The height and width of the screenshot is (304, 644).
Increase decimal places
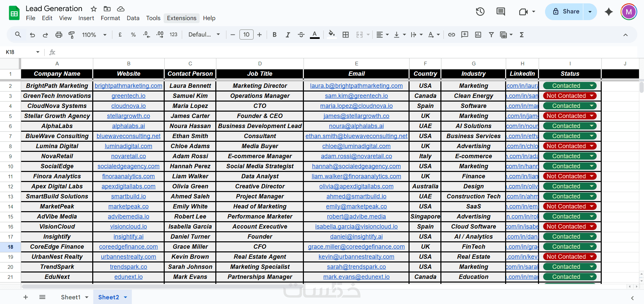click(160, 35)
